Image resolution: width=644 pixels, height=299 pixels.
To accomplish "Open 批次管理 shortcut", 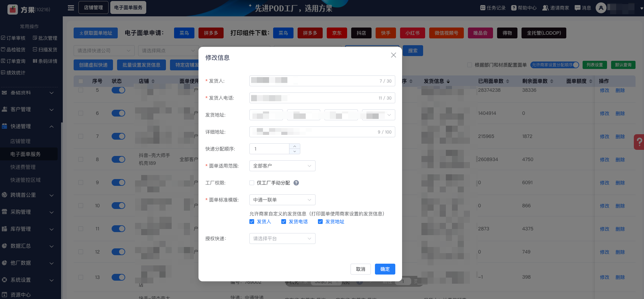I will (x=45, y=38).
